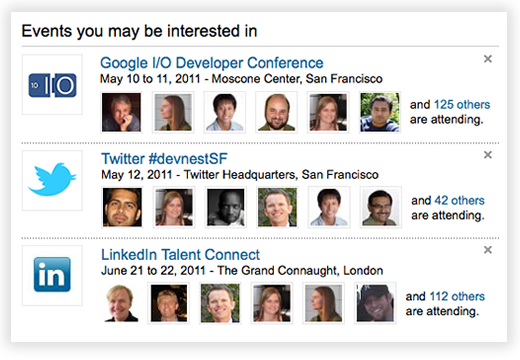The height and width of the screenshot is (360, 520).
Task: Select attendee with glasses in Twitter row
Action: point(381,207)
